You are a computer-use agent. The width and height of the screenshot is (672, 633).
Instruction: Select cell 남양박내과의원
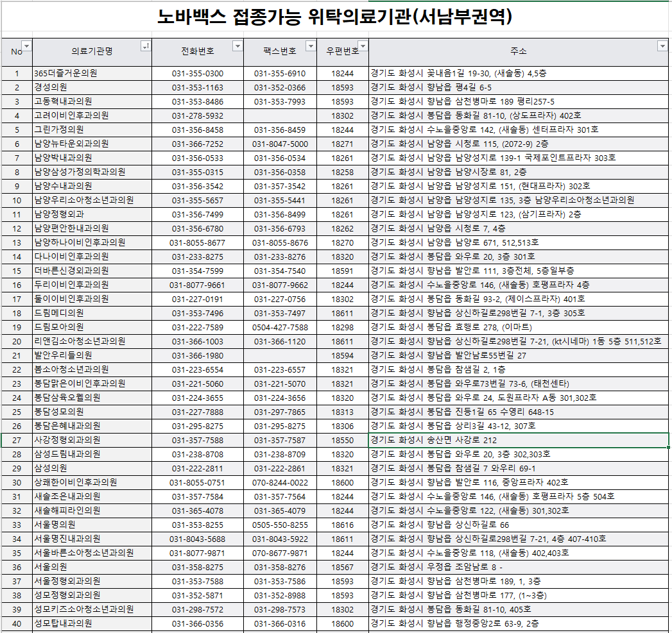point(92,158)
